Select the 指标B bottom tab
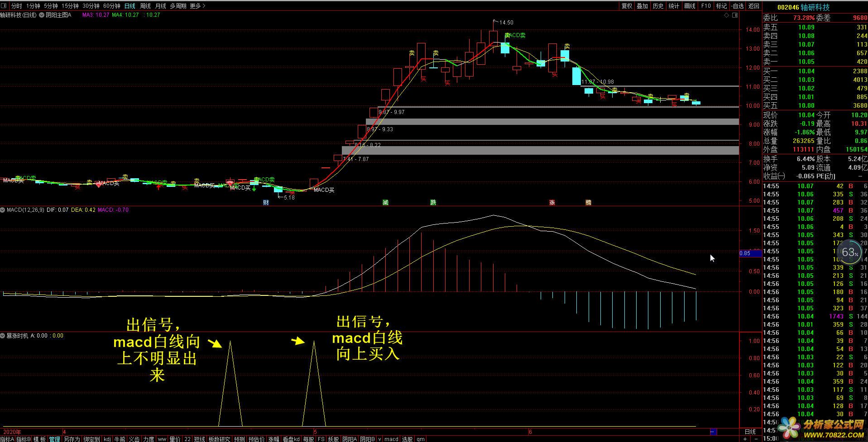The image size is (868, 442). tap(24, 439)
